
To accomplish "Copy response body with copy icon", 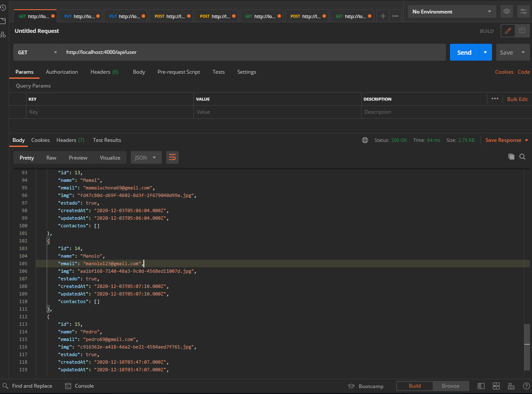I will click(x=511, y=157).
